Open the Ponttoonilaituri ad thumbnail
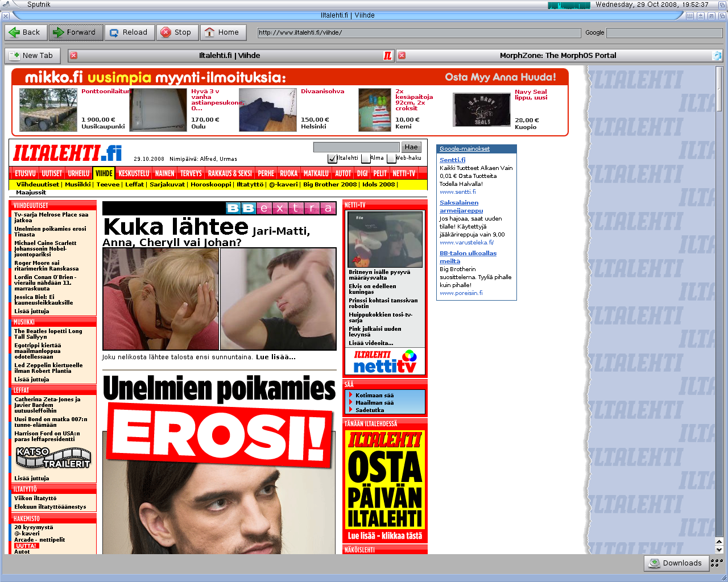 pos(48,110)
